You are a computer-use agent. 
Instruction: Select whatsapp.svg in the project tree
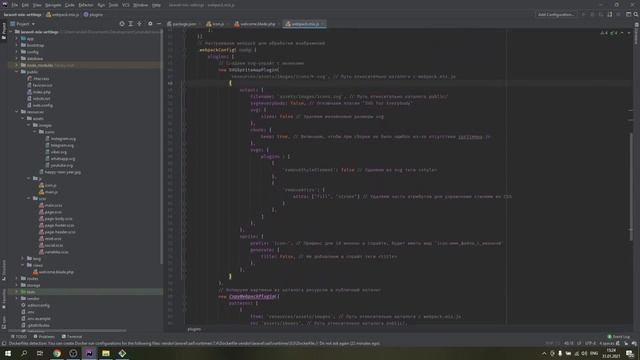pyautogui.click(x=60, y=159)
